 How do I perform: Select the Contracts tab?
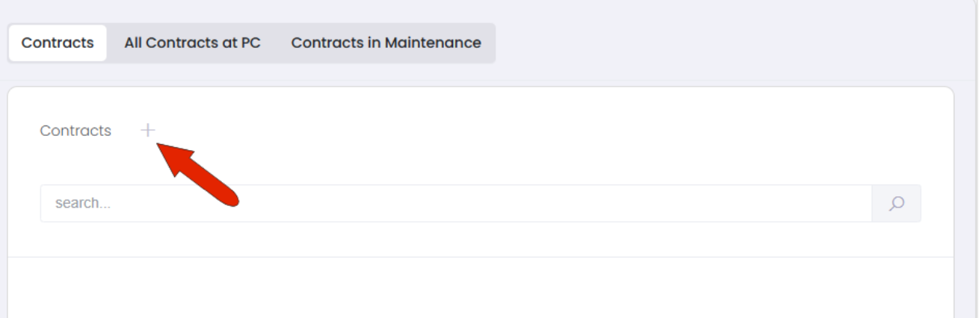coord(58,43)
